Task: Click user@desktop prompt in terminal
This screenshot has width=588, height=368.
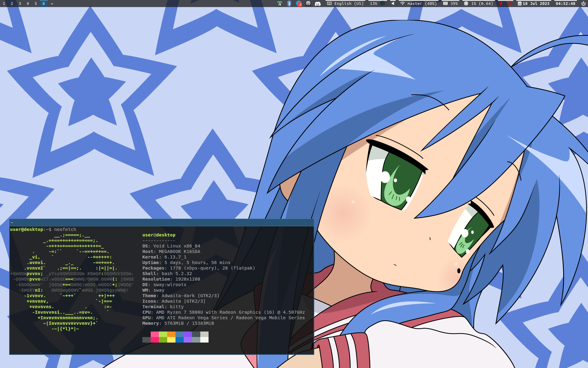Action: (x=27, y=229)
